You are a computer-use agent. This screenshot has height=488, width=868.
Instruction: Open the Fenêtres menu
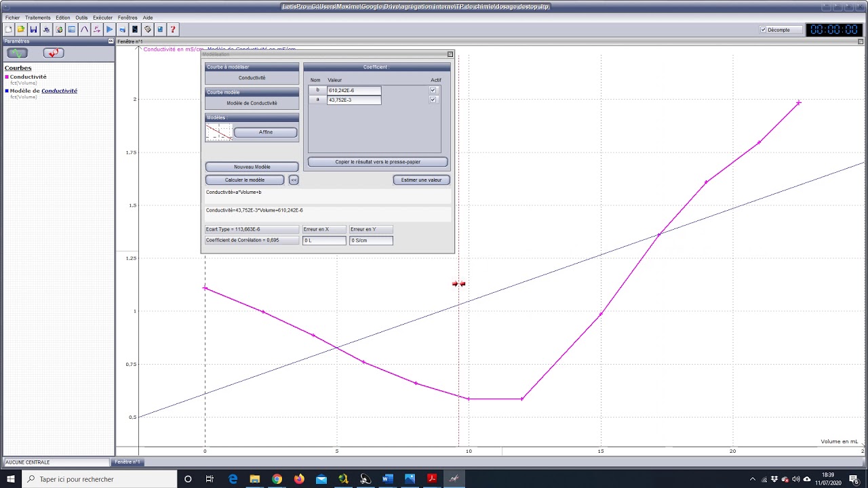(127, 18)
